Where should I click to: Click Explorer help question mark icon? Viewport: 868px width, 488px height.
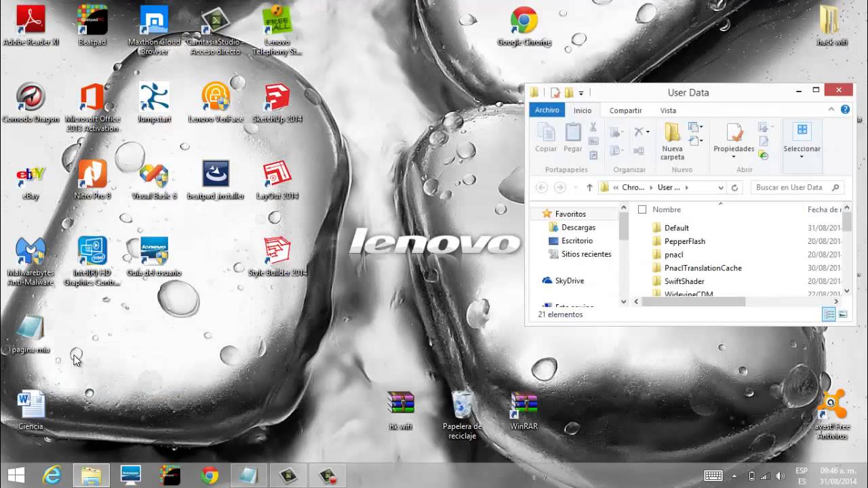[x=845, y=109]
